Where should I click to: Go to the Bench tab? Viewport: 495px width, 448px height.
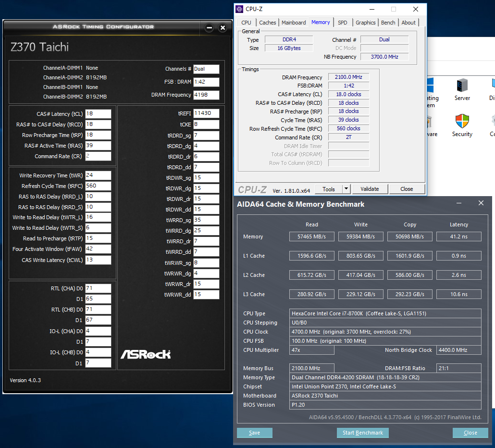click(388, 23)
